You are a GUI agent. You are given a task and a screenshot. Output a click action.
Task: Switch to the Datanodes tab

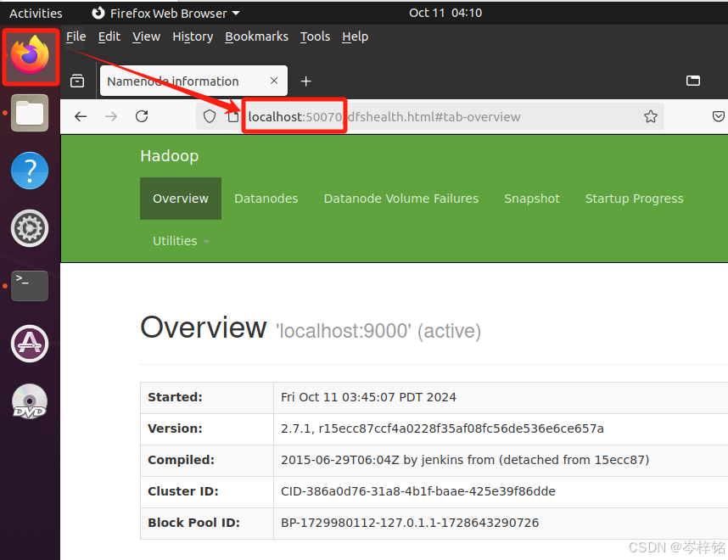[266, 199]
